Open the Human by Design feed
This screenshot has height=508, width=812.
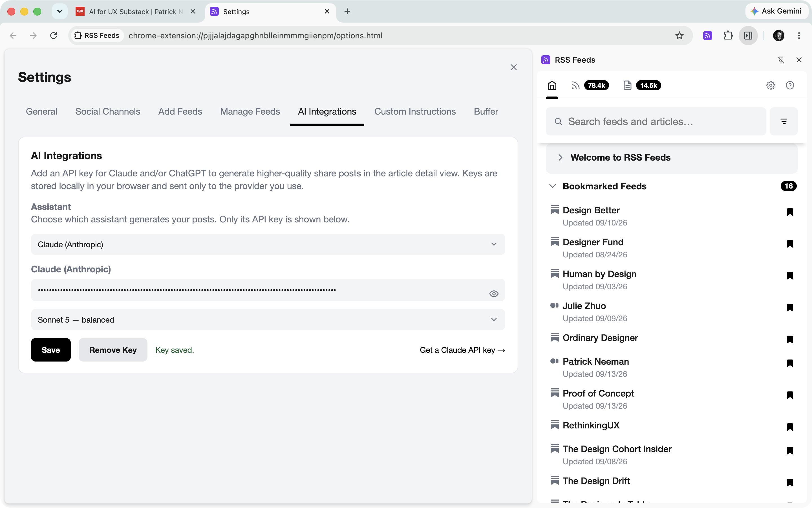[599, 274]
